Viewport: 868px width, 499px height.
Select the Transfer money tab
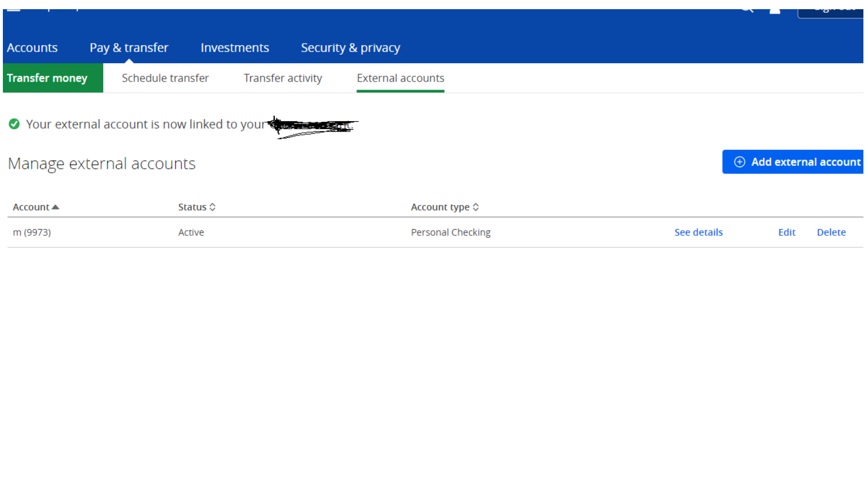tap(47, 78)
